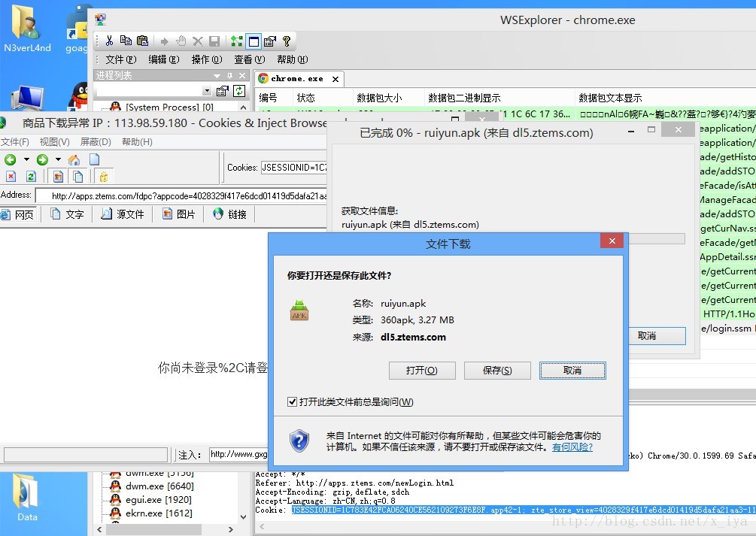Click 取消 in the download progress window
The width and height of the screenshot is (756, 536).
tap(657, 335)
